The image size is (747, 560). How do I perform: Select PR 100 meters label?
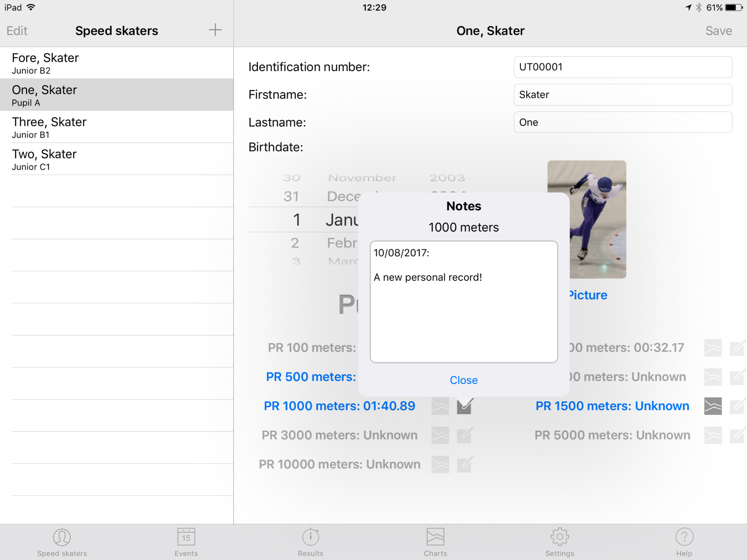click(312, 348)
